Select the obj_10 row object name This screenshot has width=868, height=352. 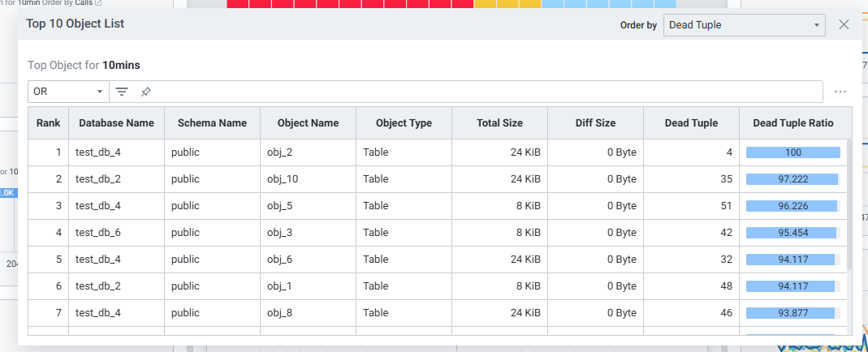(x=283, y=179)
